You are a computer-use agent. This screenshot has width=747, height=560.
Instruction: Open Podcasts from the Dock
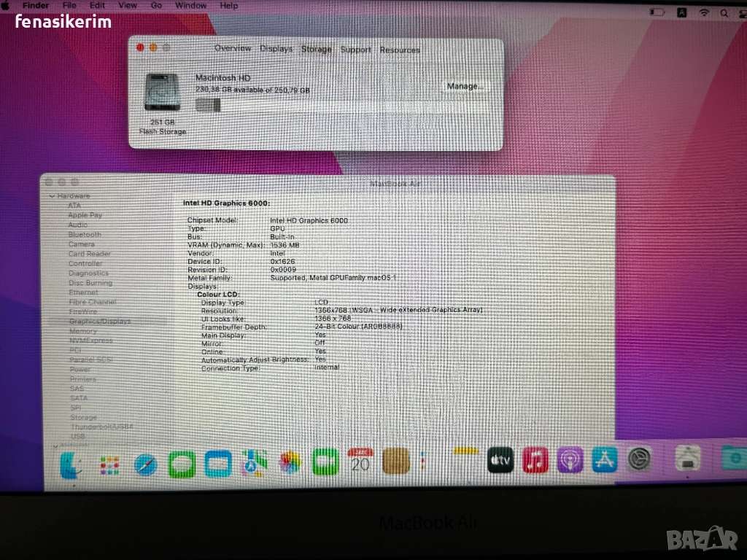pos(570,460)
